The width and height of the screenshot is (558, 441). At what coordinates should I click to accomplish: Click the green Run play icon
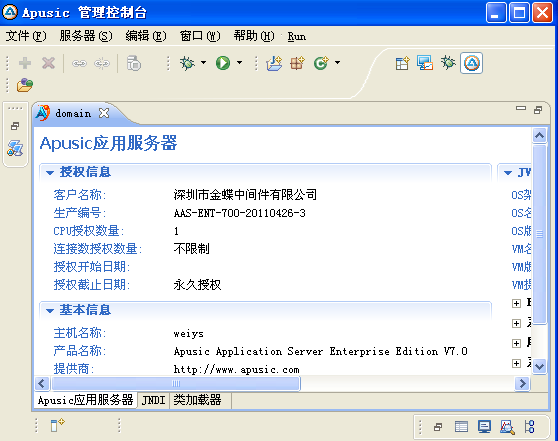point(223,63)
